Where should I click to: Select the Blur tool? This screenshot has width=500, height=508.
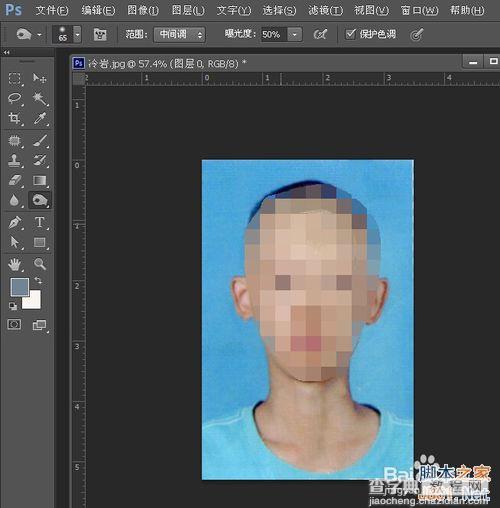click(x=14, y=200)
